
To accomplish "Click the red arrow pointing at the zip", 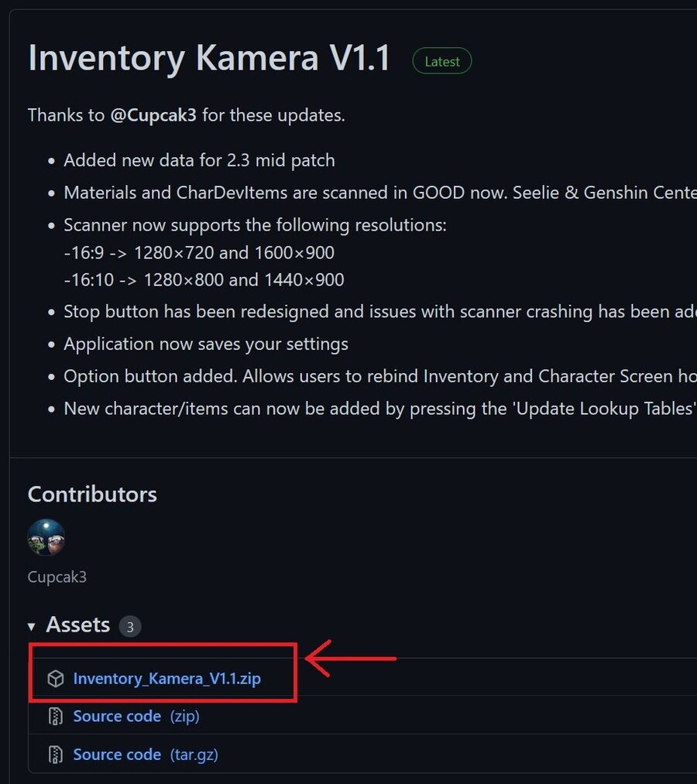I will tap(350, 659).
